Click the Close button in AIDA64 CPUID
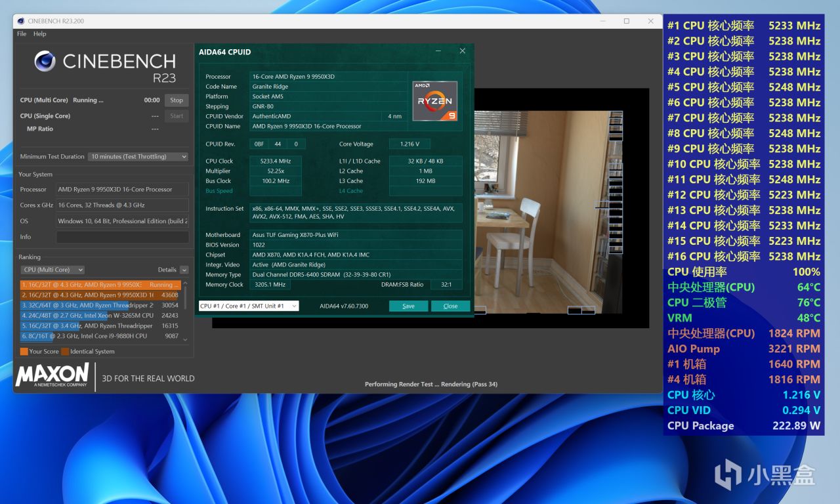The width and height of the screenshot is (840, 504). pyautogui.click(x=450, y=306)
